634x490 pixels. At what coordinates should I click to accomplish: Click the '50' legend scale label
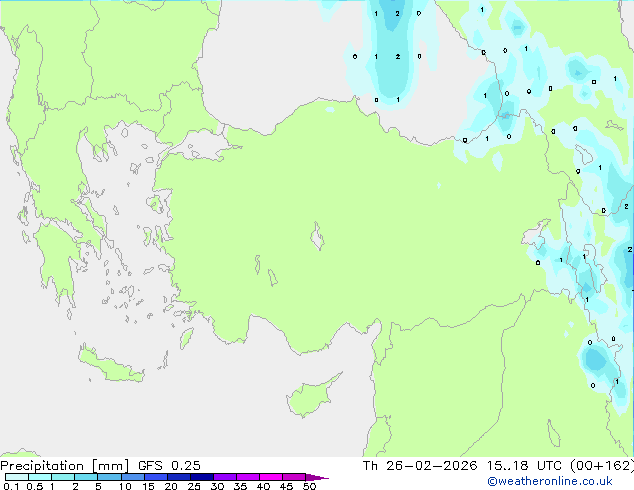309,486
